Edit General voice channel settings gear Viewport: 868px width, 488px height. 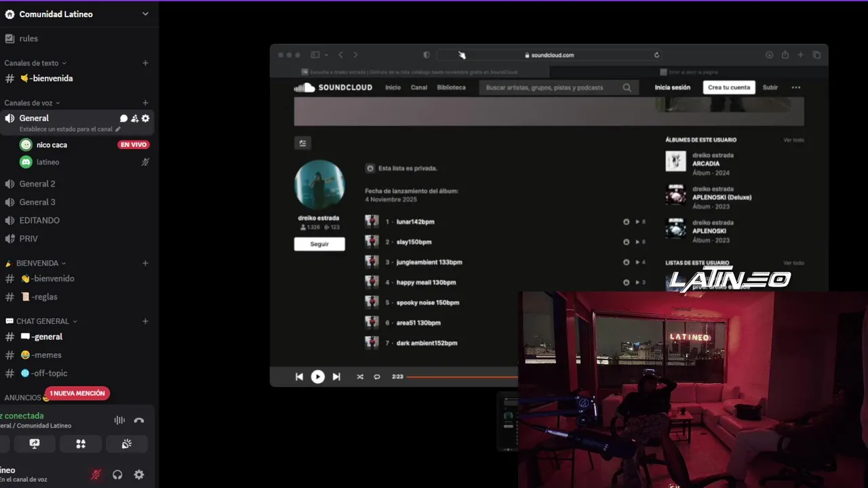click(x=145, y=118)
